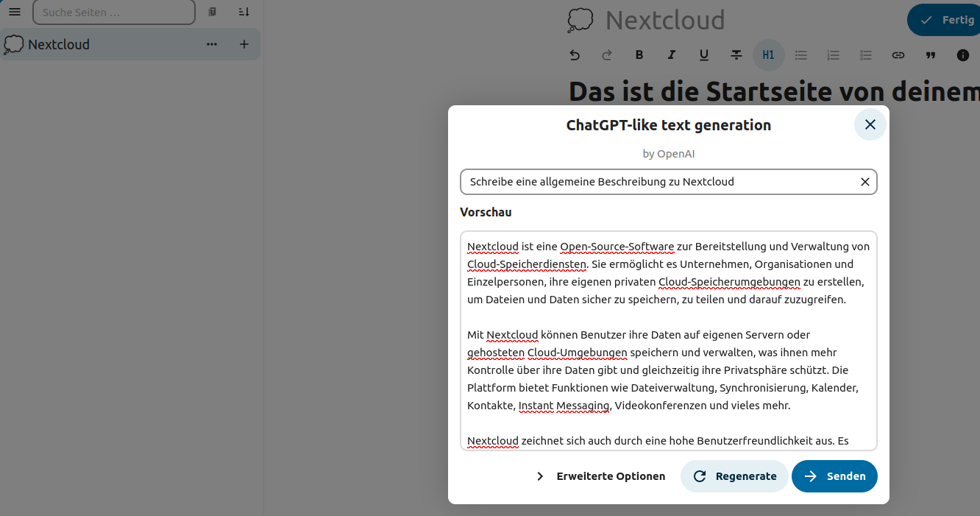Toggle underline formatting in toolbar
The height and width of the screenshot is (516, 980).
pyautogui.click(x=703, y=55)
